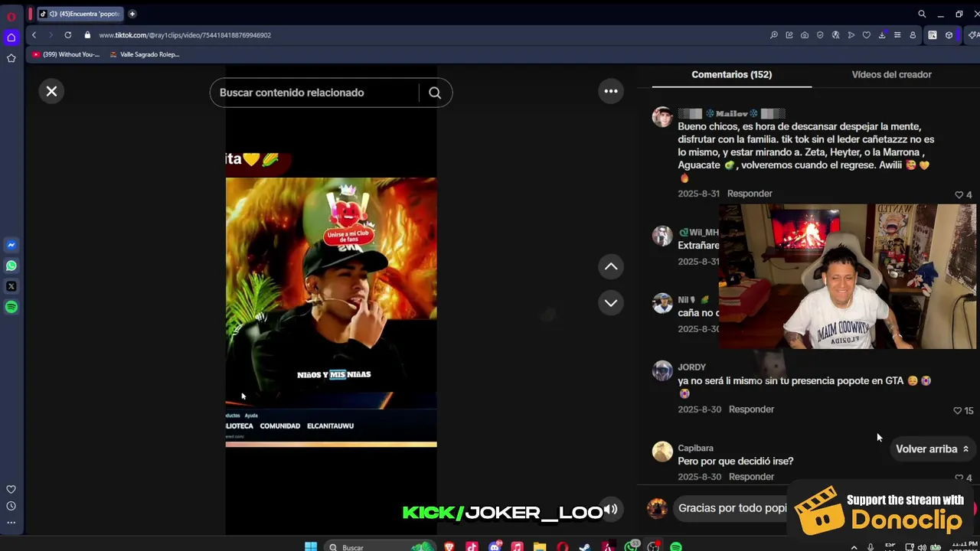Open Mailov's profile avatar
The image size is (980, 551).
[662, 116]
